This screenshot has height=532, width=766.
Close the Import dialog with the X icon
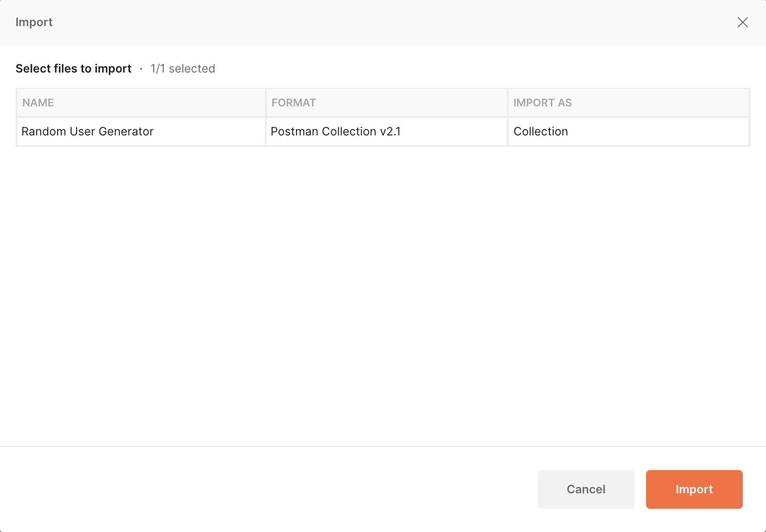pos(742,22)
